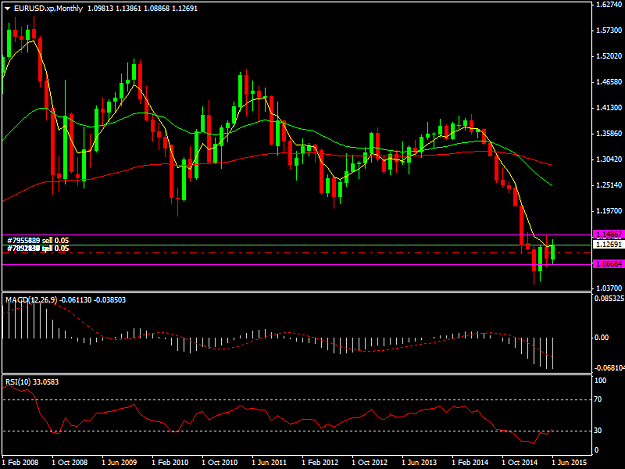This screenshot has height=469, width=625.
Task: Click the 1.62740 price axis label
Action: coord(609,5)
